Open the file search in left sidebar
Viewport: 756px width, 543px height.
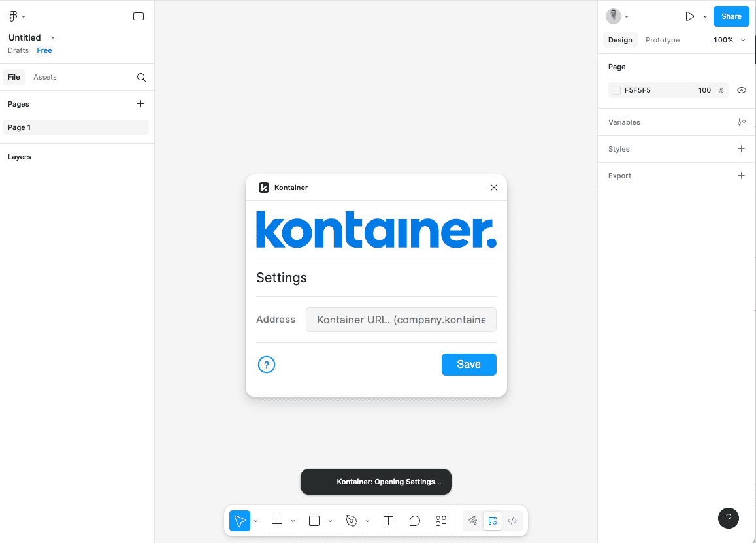pos(141,77)
